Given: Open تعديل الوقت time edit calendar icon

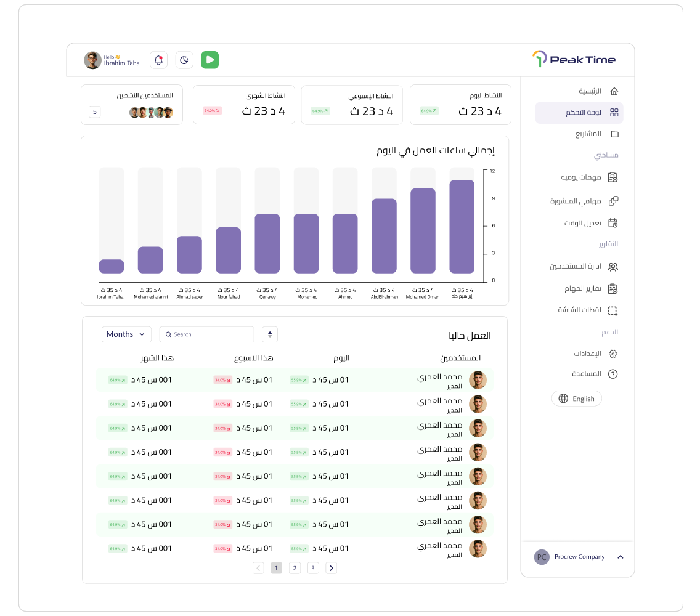Looking at the screenshot, I should (613, 223).
